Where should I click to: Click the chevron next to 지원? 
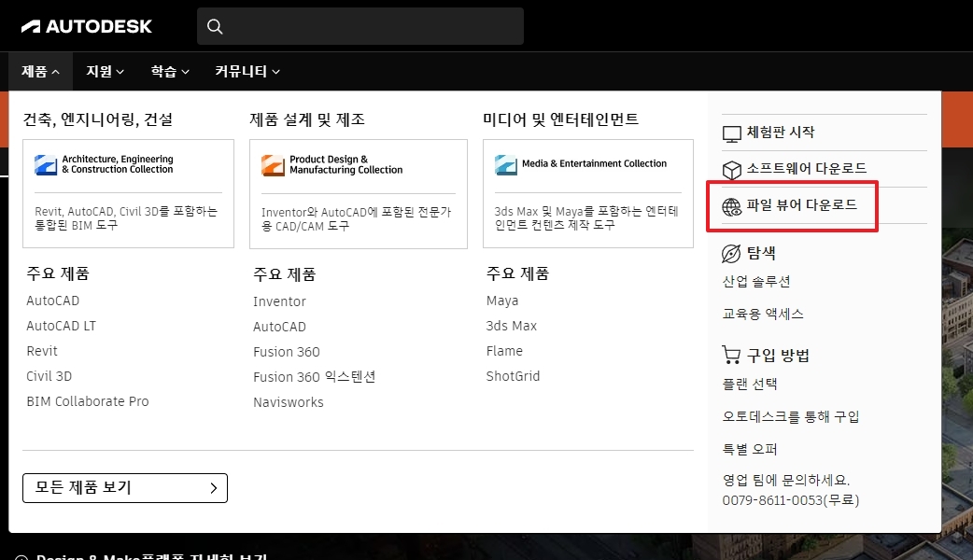click(120, 72)
